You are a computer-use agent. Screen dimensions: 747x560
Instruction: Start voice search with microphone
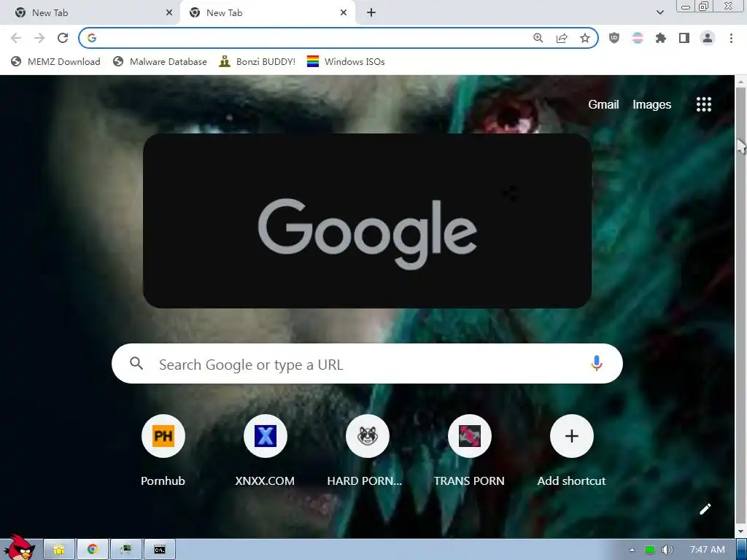point(597,363)
